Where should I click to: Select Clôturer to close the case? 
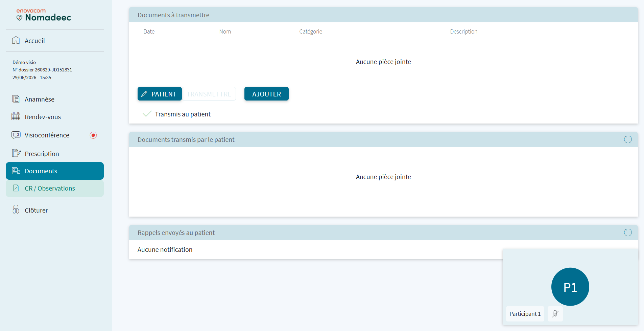[55, 210]
